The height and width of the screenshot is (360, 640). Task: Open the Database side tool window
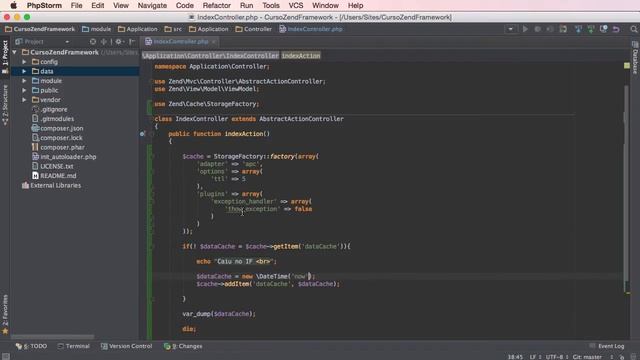635,57
